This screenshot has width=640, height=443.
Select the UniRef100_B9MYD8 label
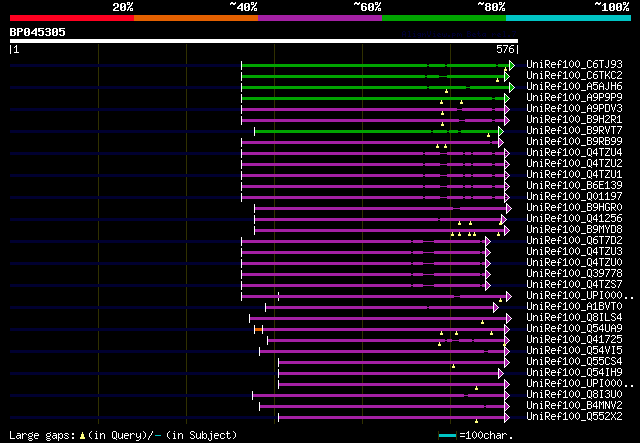(x=574, y=230)
